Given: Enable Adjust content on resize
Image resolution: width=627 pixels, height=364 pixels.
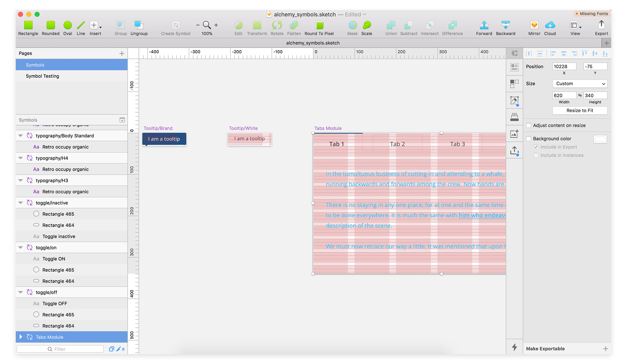Looking at the screenshot, I should (x=528, y=125).
